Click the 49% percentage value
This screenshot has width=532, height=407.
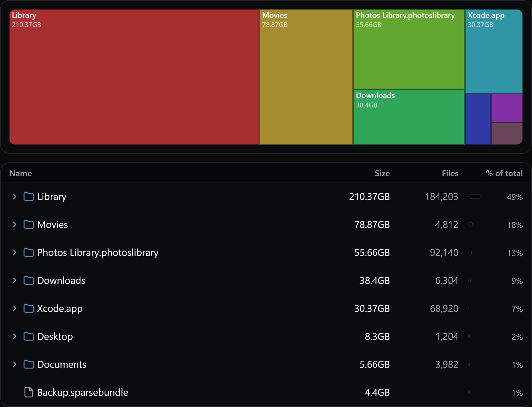point(515,197)
